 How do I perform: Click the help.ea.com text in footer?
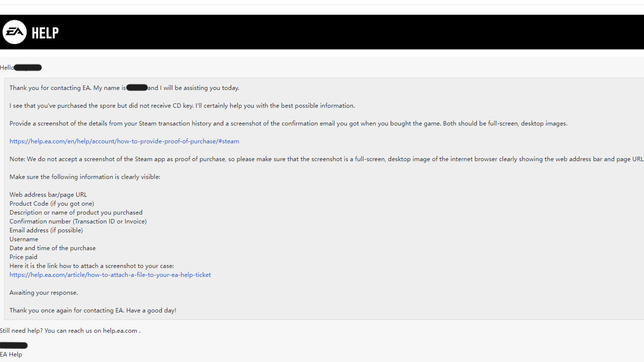tap(120, 331)
